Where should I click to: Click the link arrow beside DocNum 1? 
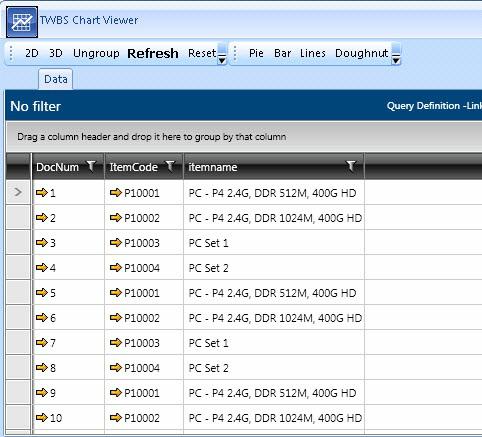[x=42, y=192]
